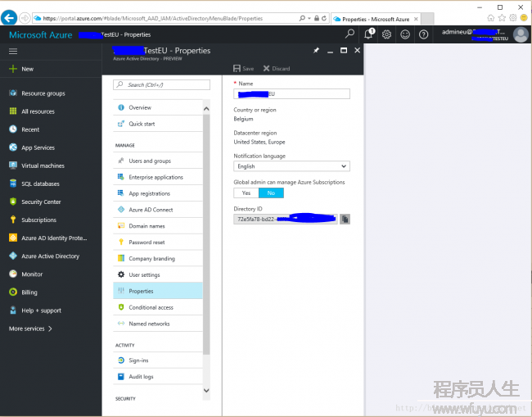Click the All resources grid icon

(13, 111)
